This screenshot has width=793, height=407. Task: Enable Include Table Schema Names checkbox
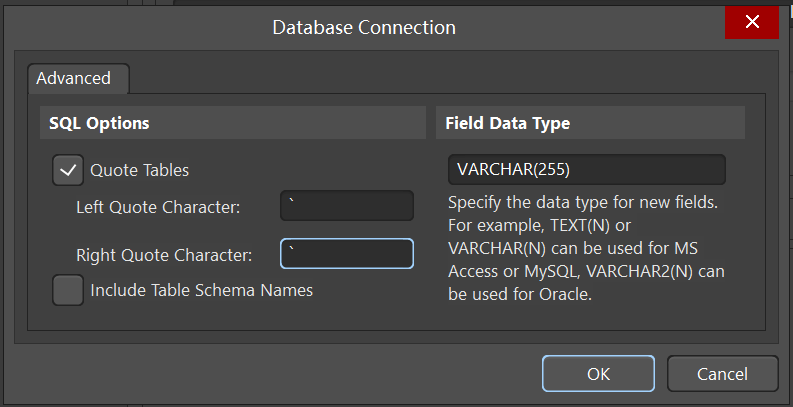pyautogui.click(x=68, y=290)
